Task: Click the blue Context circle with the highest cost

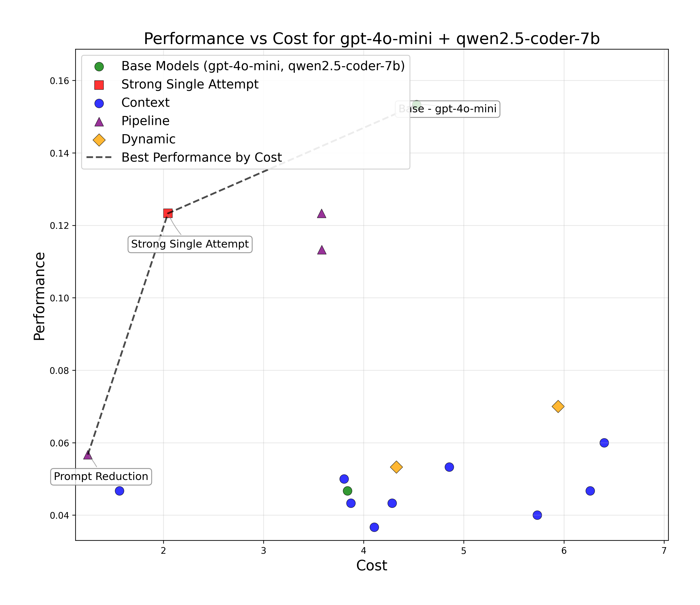Action: click(604, 443)
